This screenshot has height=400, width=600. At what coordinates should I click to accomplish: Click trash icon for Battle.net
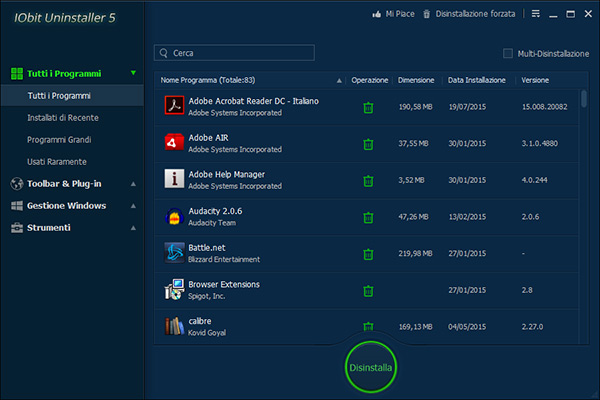pos(368,254)
